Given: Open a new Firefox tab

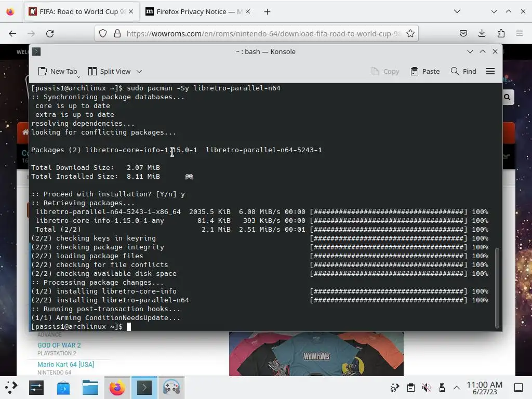Looking at the screenshot, I should click(x=268, y=11).
